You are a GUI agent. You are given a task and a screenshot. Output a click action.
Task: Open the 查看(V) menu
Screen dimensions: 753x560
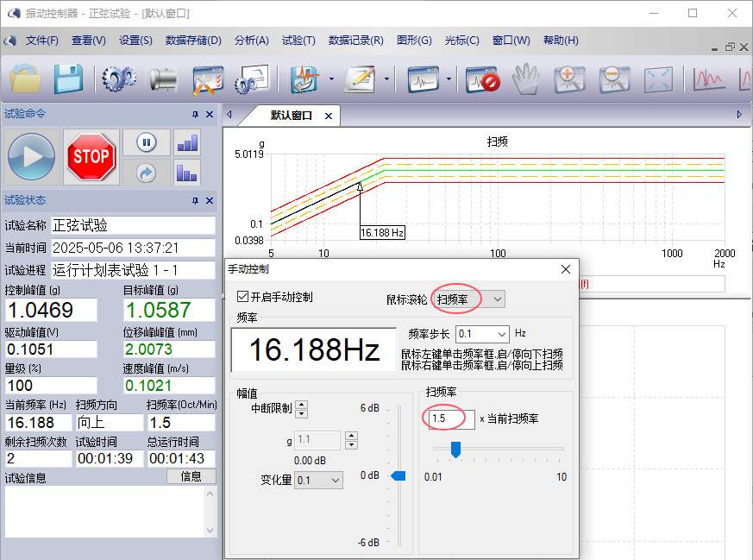tap(88, 41)
